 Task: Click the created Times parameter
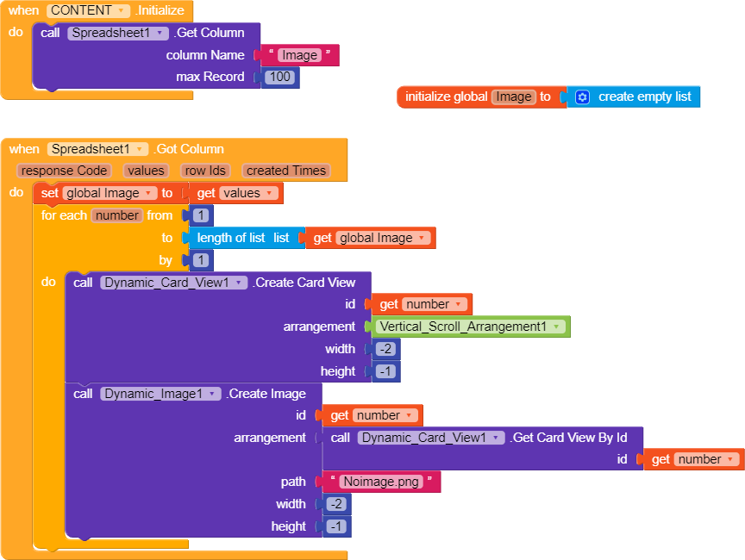click(286, 171)
